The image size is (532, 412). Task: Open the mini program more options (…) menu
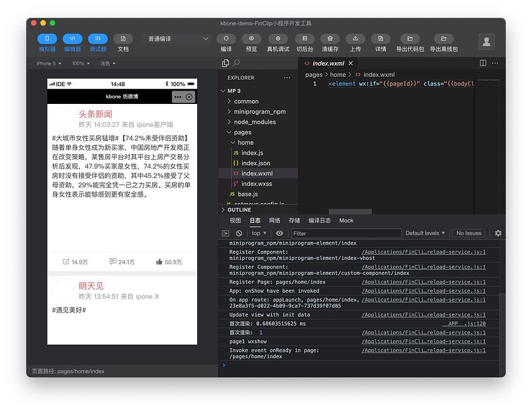(178, 97)
